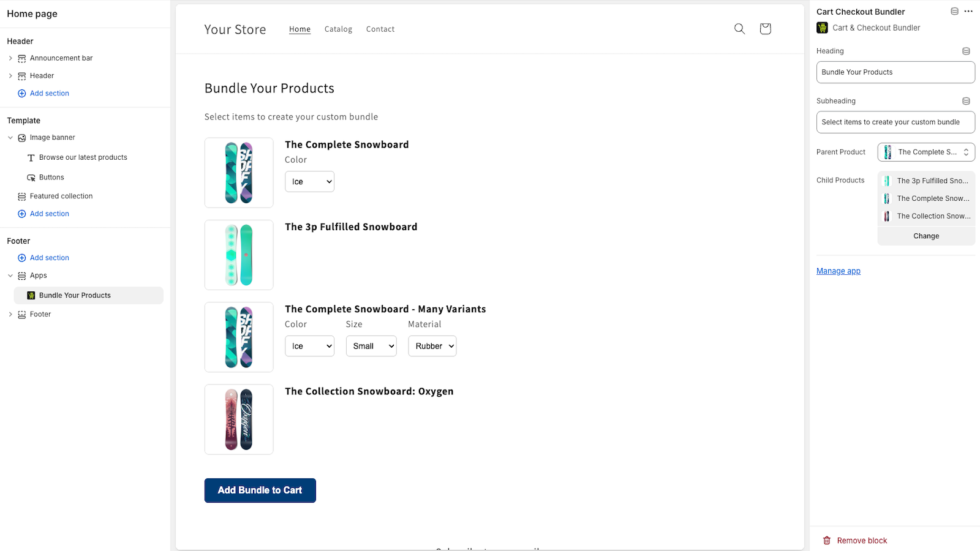The height and width of the screenshot is (551, 980).
Task: Open the Parent Product selector dropdown
Action: (x=926, y=152)
